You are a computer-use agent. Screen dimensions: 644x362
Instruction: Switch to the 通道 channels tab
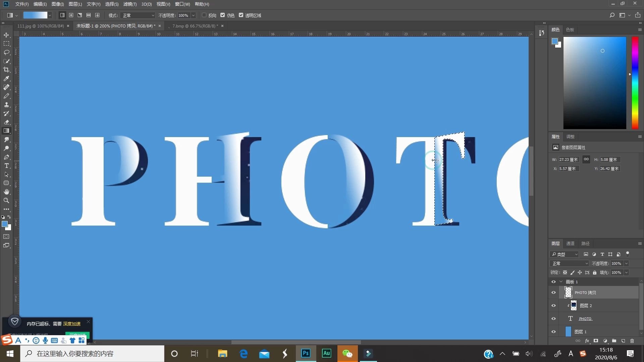pyautogui.click(x=570, y=243)
